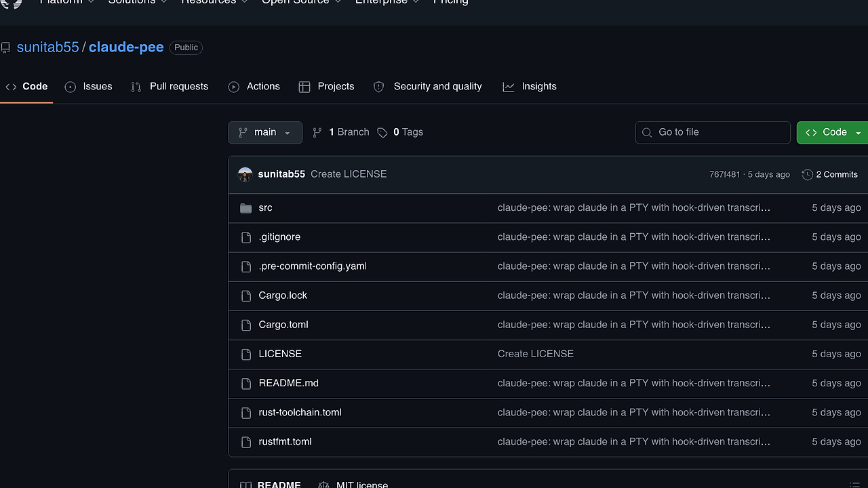Click the file icon beside rust-toolchain.toml
868x488 pixels.
tap(246, 412)
